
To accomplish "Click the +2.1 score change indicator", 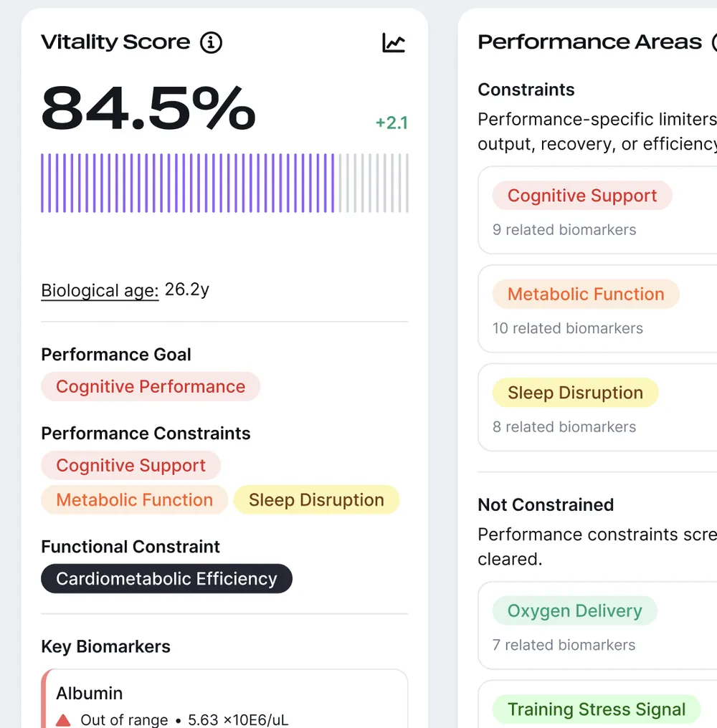I will (x=391, y=123).
